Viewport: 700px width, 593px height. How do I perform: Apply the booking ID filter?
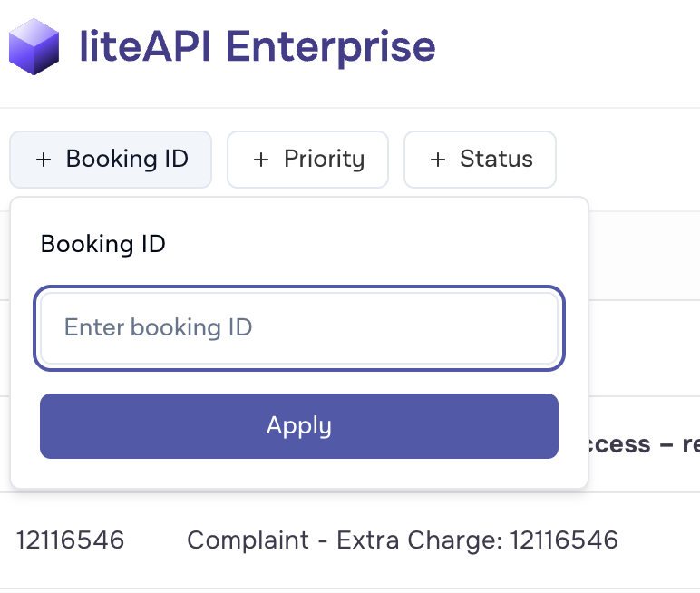pyautogui.click(x=299, y=426)
